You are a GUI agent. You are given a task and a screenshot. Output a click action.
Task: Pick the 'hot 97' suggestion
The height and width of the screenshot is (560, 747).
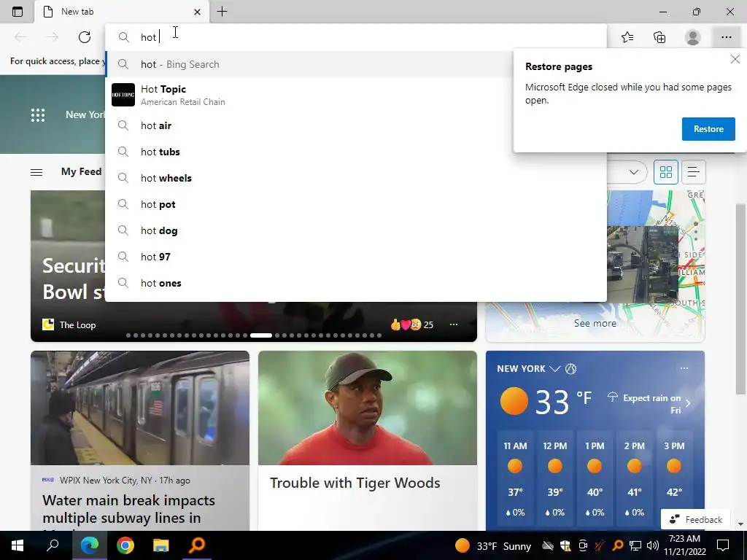356,257
